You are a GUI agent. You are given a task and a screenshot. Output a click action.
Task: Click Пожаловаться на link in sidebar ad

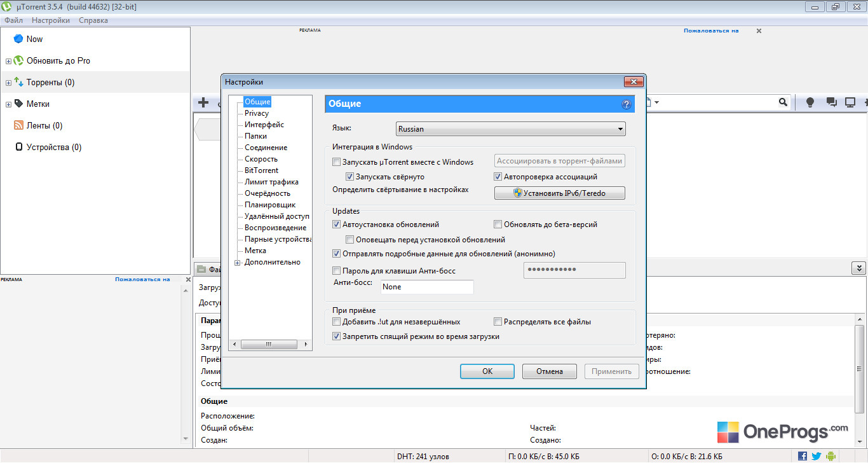[142, 279]
